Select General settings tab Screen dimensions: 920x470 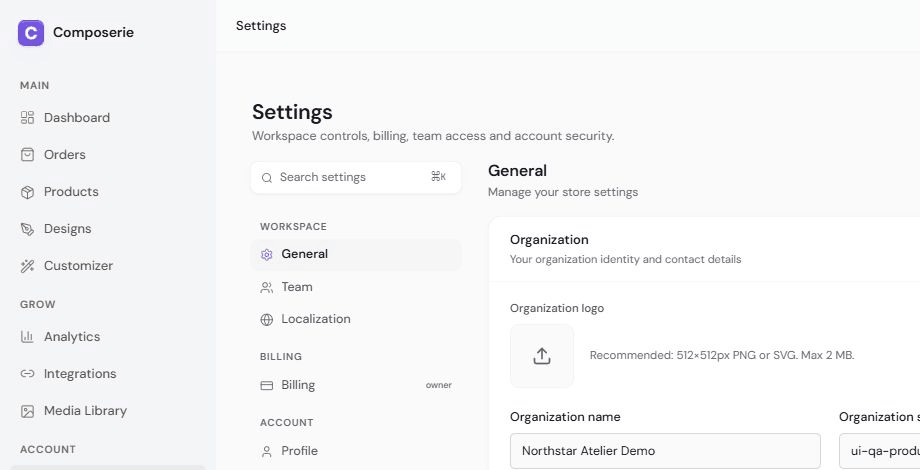[356, 254]
